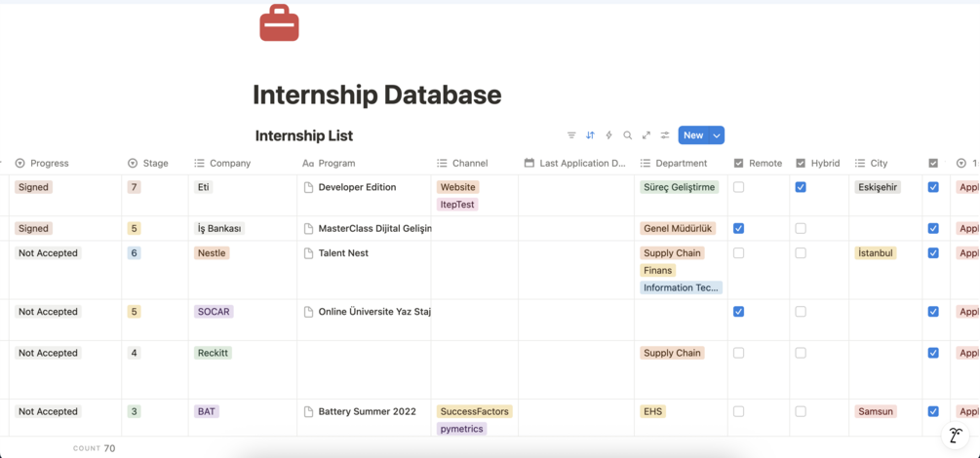Check the Remote box for Eti

tap(738, 187)
